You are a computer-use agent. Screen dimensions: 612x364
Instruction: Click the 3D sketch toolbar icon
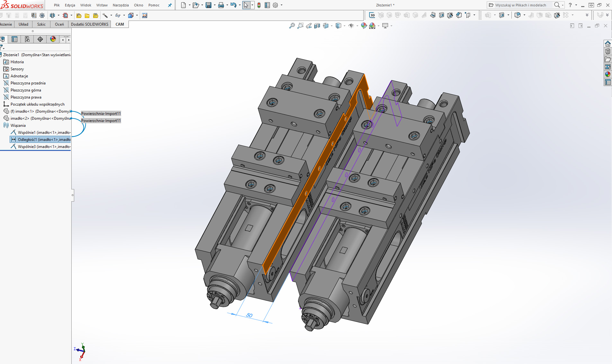[372, 15]
